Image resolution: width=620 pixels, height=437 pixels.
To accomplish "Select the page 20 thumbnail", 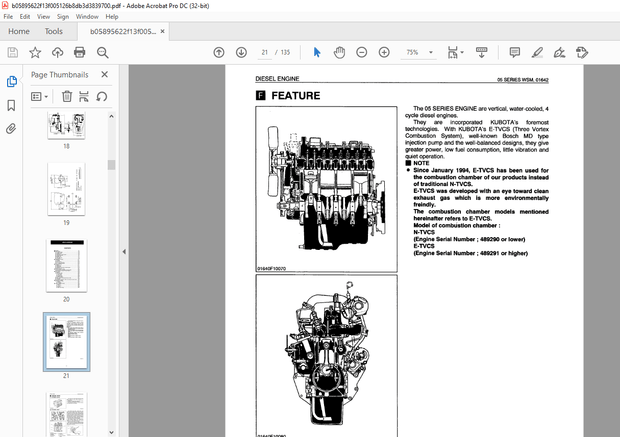I will 67,264.
